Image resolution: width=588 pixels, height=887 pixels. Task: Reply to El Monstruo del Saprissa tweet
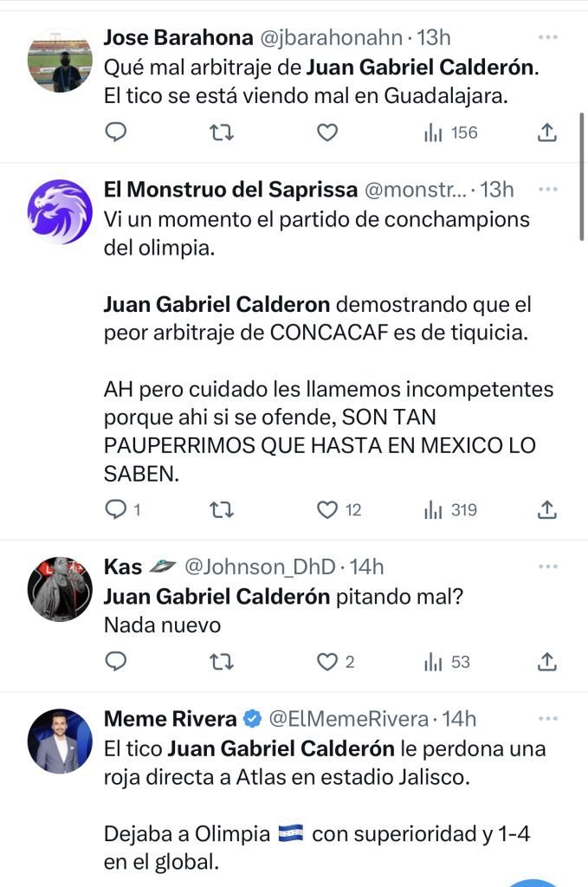116,510
